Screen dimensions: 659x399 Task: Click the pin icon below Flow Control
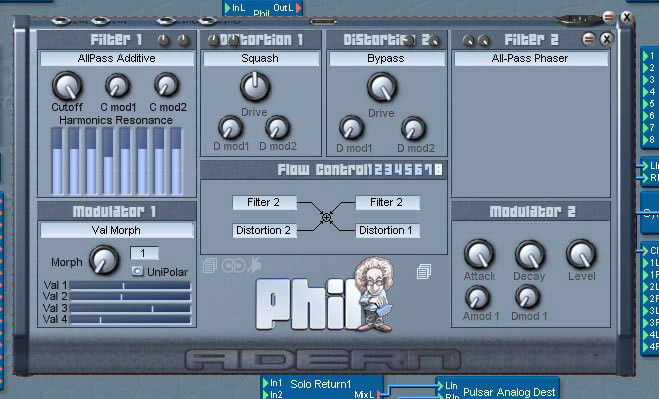(254, 265)
